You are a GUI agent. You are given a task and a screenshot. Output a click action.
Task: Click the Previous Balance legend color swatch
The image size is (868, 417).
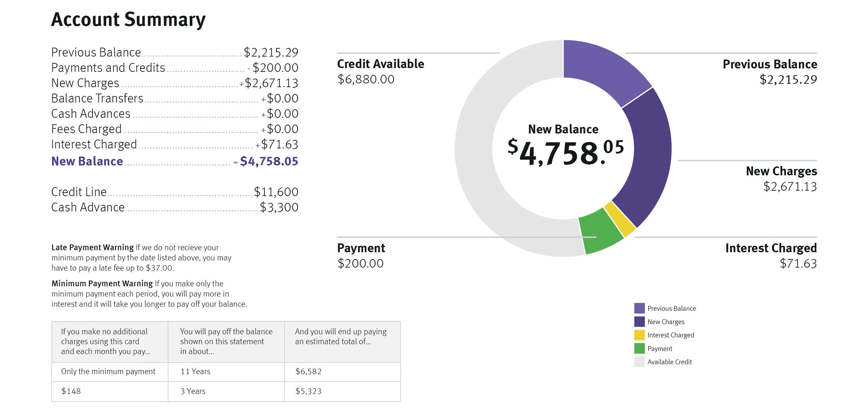coord(639,308)
